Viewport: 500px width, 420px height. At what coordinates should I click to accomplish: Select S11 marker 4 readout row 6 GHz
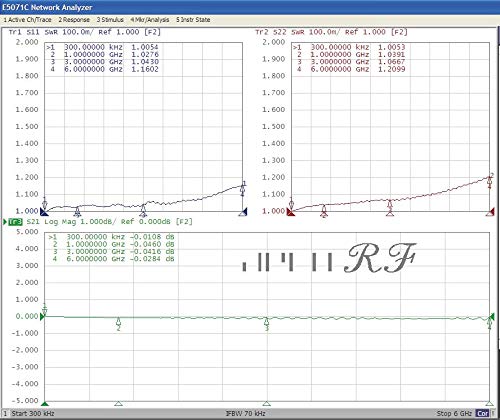pos(104,69)
